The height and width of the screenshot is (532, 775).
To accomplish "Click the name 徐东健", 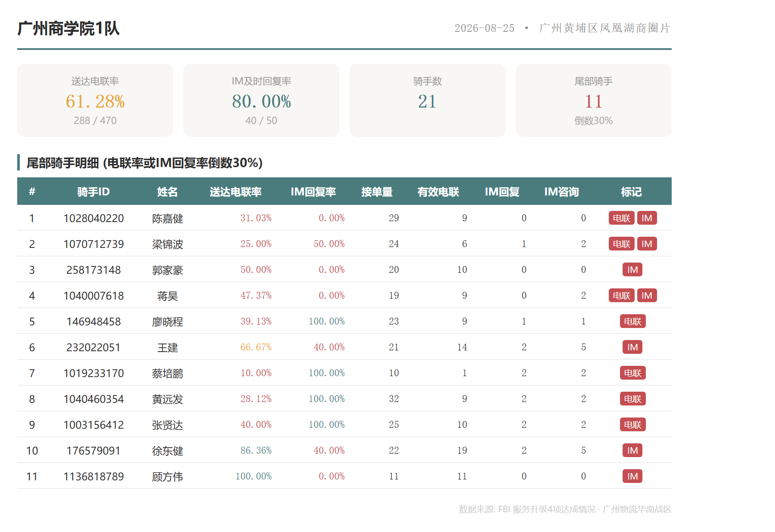I will click(167, 451).
